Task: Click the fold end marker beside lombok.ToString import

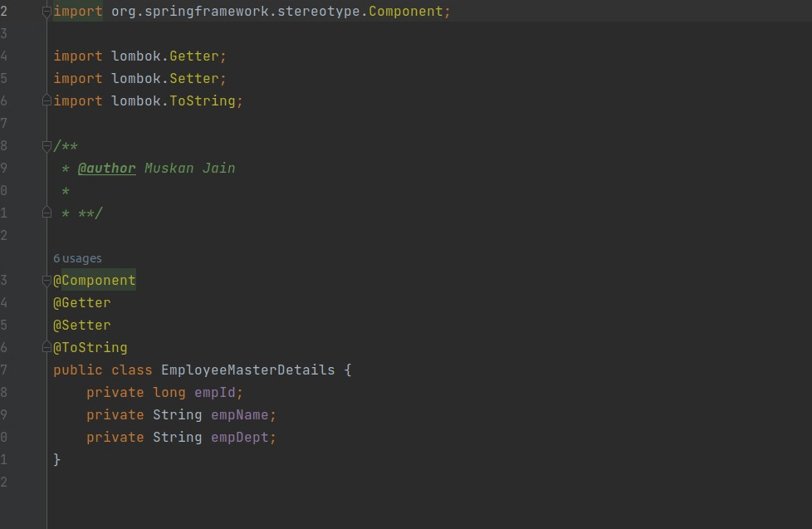Action: coord(46,100)
